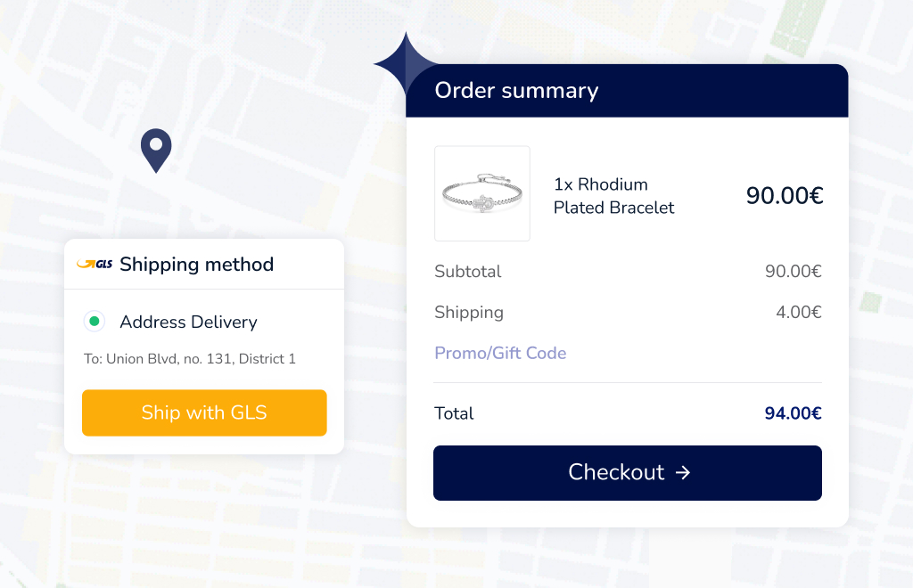The height and width of the screenshot is (588, 913).
Task: Open the bracelet product thumbnail
Action: 482,193
